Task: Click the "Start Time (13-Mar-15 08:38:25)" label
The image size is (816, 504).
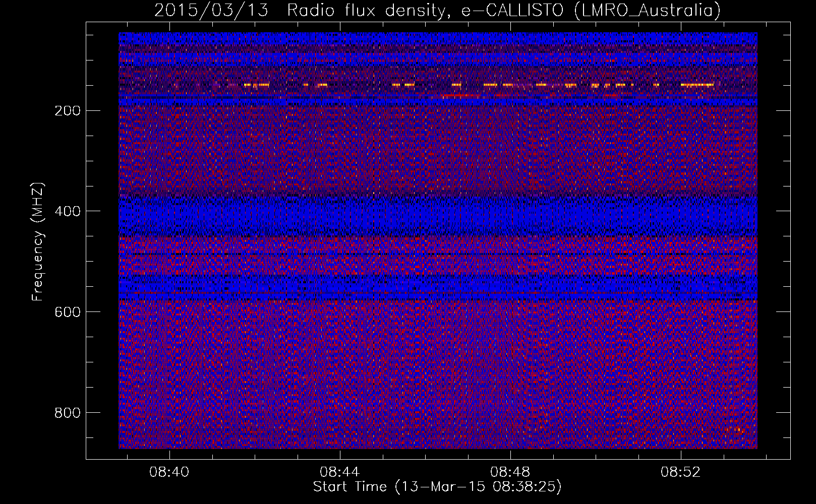Action: tap(437, 487)
